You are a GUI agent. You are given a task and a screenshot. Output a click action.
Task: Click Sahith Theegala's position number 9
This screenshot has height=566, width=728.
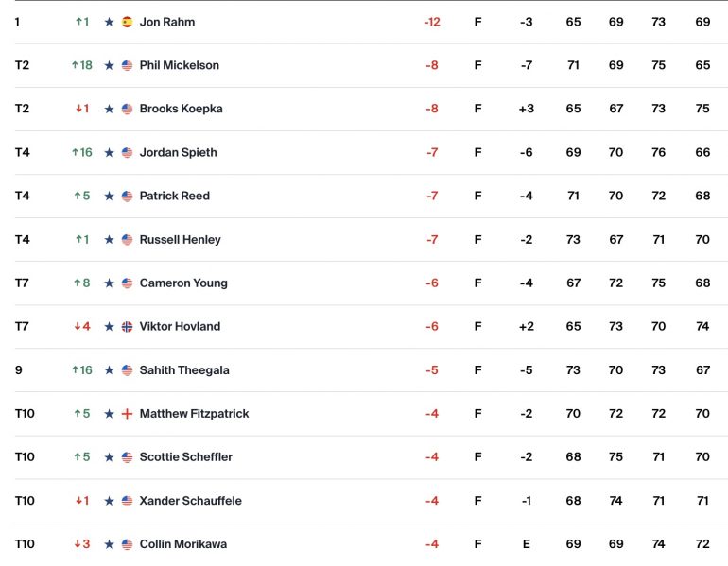pos(19,370)
